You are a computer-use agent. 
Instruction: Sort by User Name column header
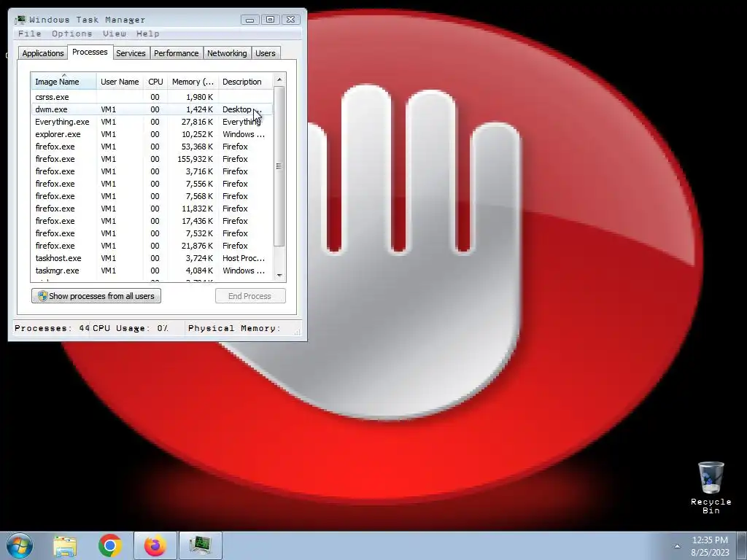coord(120,82)
